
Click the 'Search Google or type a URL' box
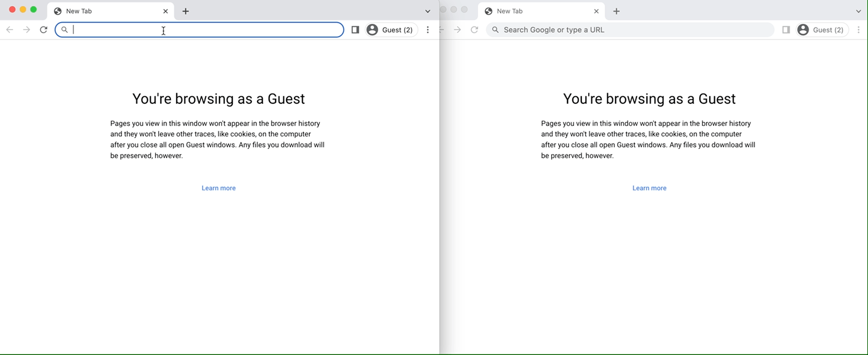[630, 30]
